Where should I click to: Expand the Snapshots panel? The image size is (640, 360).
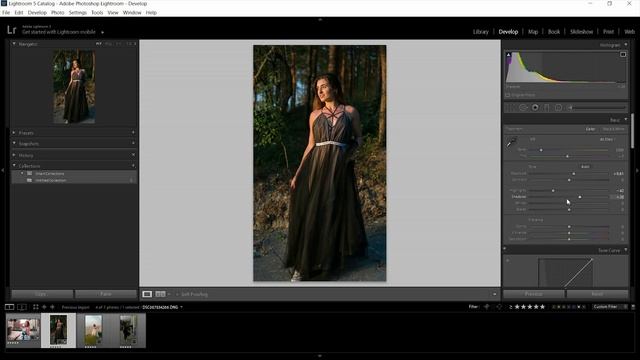point(14,143)
